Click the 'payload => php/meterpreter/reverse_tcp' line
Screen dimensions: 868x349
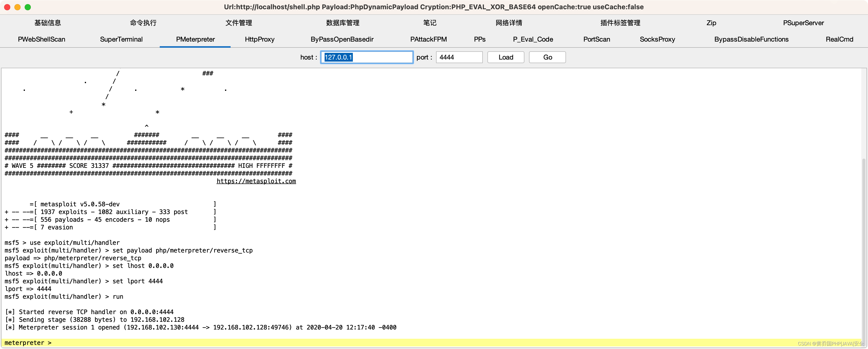[73, 258]
